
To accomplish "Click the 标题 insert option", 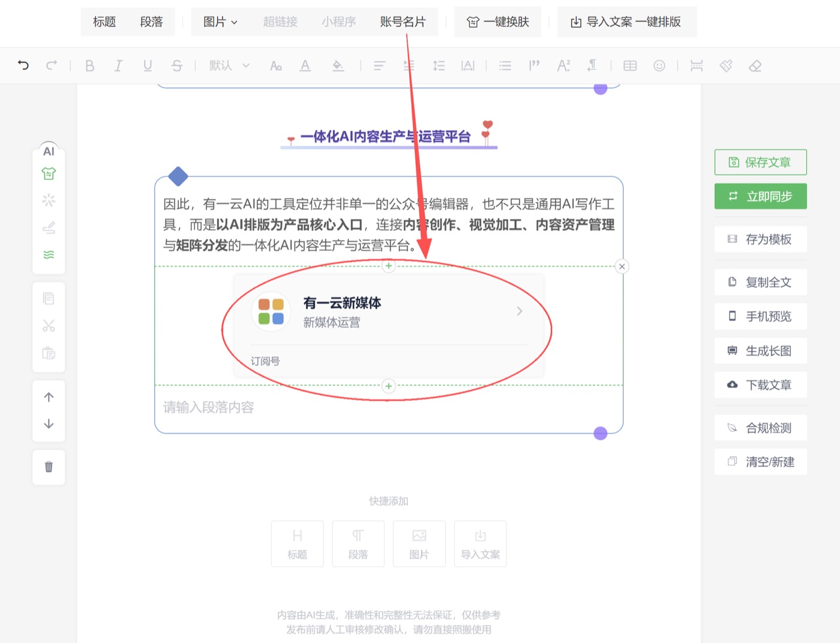I will (x=104, y=22).
